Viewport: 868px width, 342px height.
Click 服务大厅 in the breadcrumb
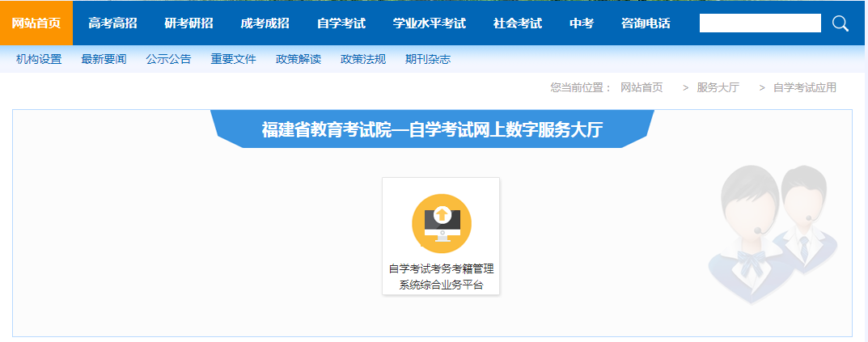click(x=718, y=87)
